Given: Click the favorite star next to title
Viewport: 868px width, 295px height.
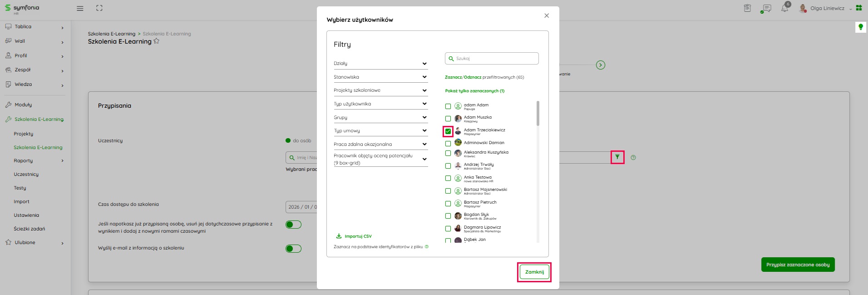Looking at the screenshot, I should 157,41.
